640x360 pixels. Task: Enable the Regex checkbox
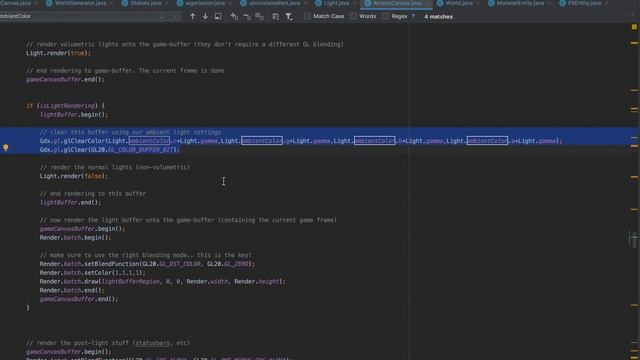pyautogui.click(x=385, y=16)
